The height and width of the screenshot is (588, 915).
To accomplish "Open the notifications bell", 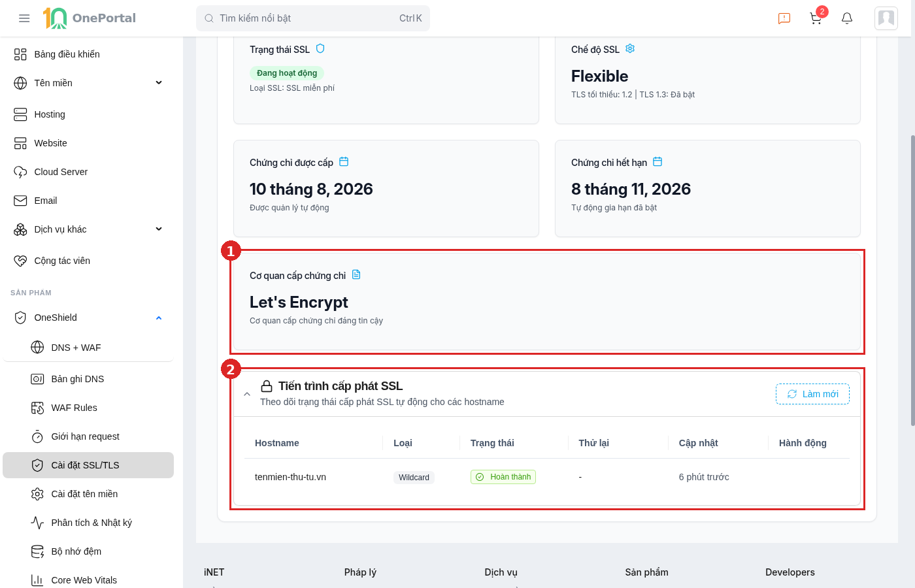I will click(x=847, y=18).
